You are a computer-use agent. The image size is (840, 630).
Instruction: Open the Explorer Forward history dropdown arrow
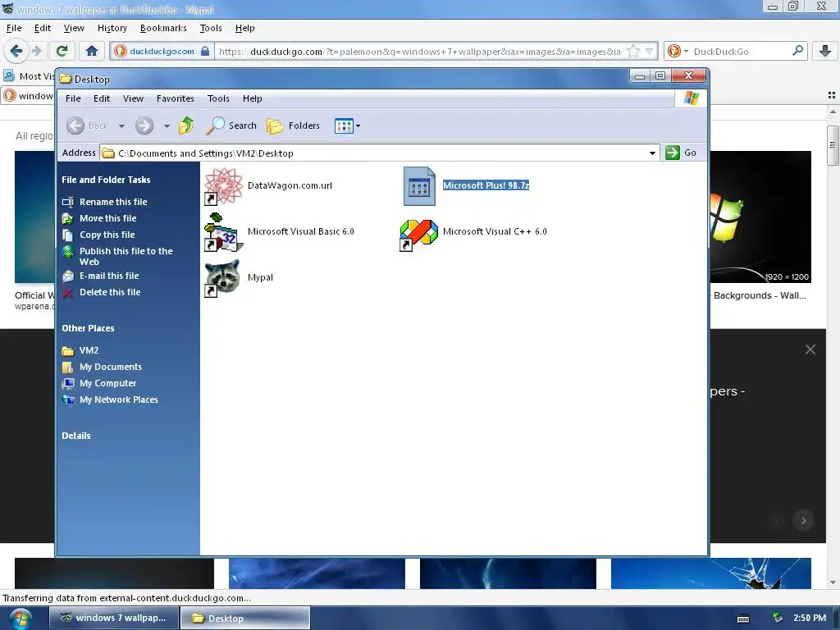pyautogui.click(x=167, y=126)
